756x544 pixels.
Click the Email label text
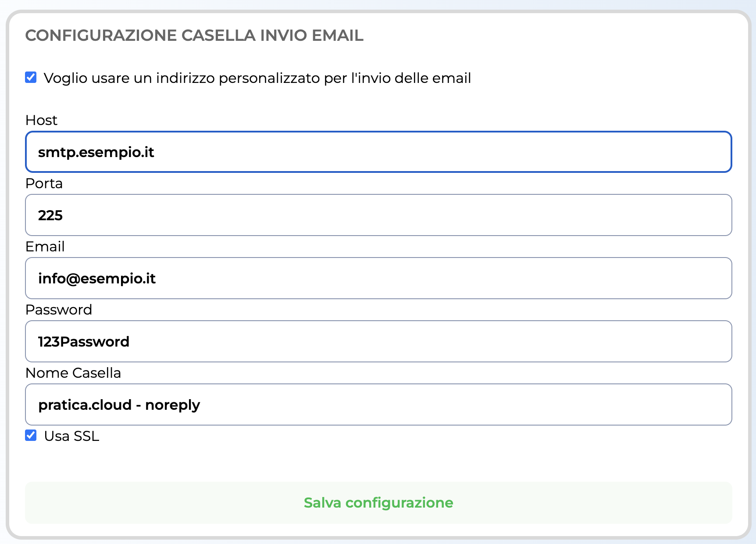(x=45, y=247)
